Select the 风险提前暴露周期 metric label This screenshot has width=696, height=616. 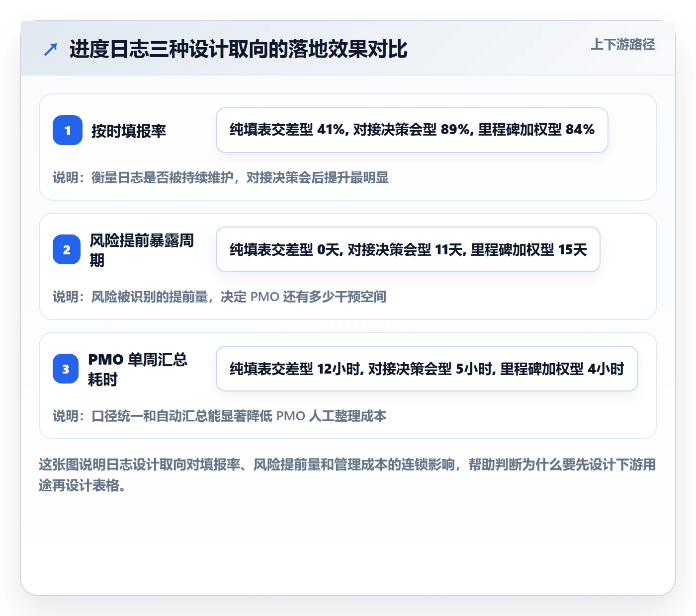[142, 250]
